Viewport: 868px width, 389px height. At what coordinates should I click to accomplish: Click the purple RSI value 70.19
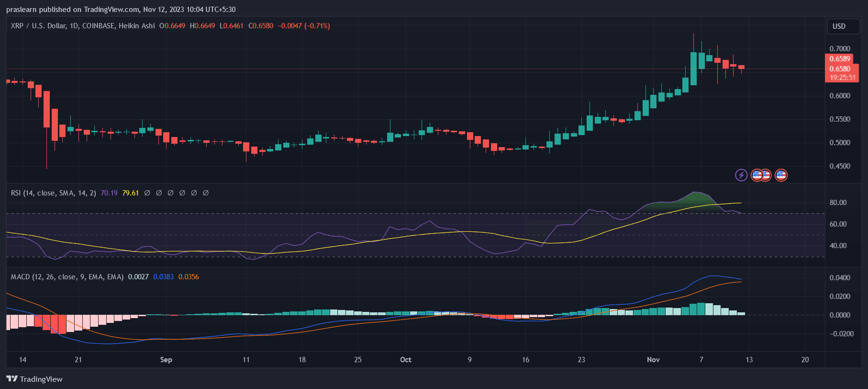109,193
